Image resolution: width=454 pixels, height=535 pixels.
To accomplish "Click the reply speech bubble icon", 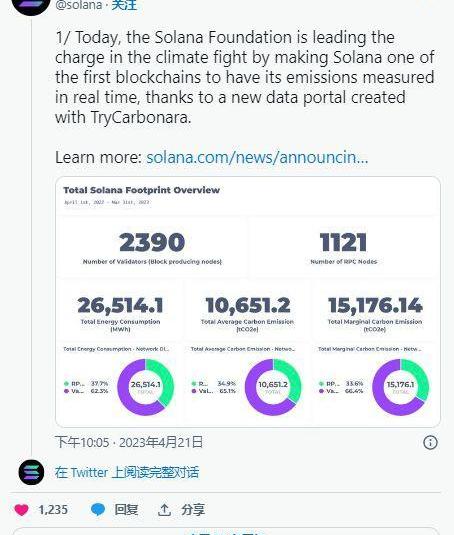I will (x=98, y=509).
